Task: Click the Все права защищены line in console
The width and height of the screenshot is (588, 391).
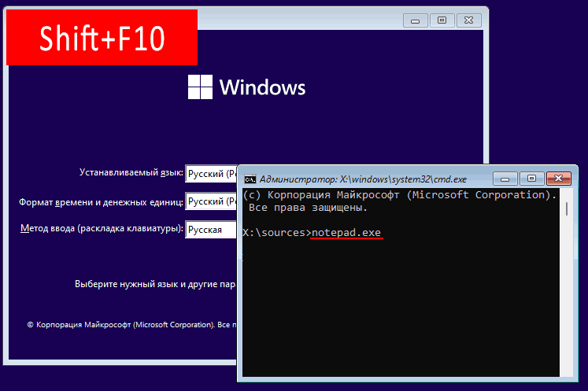Action: pyautogui.click(x=308, y=208)
